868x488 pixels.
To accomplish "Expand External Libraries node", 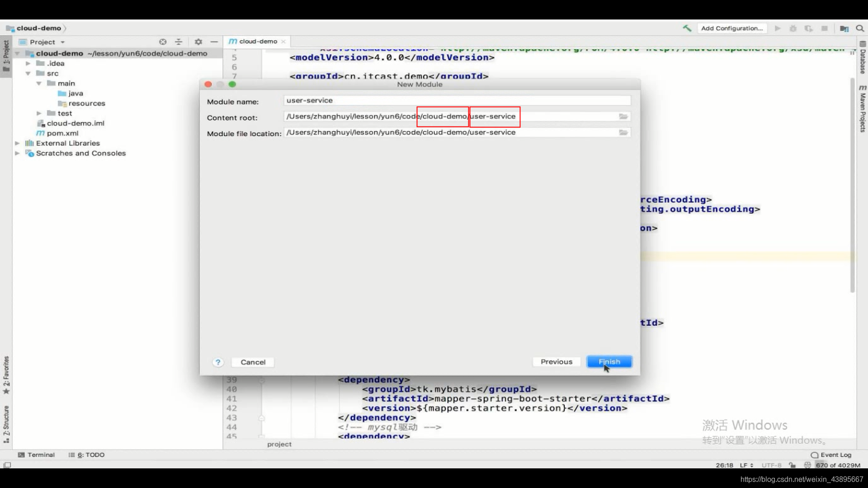I will (17, 143).
